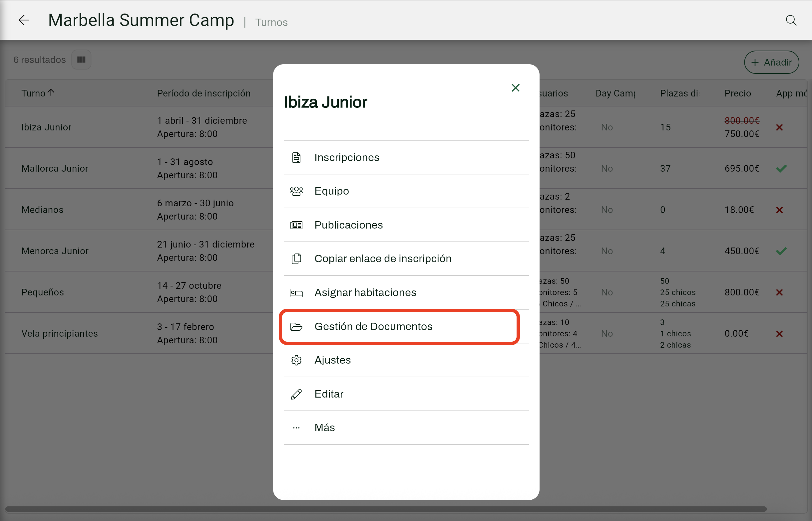
Task: Open the search magnifier icon
Action: coord(791,20)
